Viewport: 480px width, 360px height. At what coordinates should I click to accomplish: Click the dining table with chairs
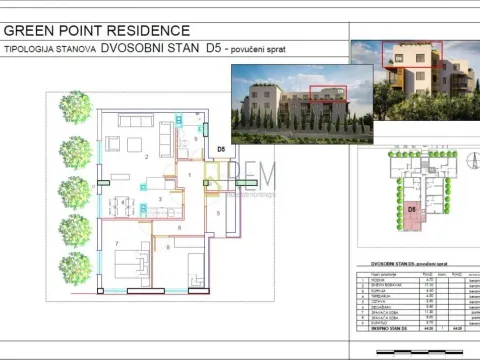(122, 207)
